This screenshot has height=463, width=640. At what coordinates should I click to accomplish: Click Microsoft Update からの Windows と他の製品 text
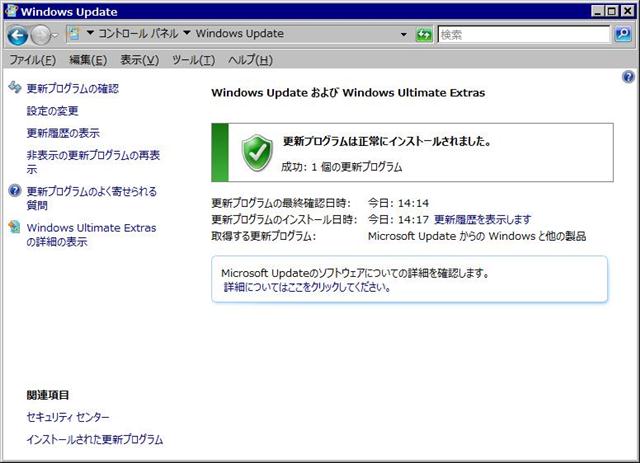[x=477, y=236]
